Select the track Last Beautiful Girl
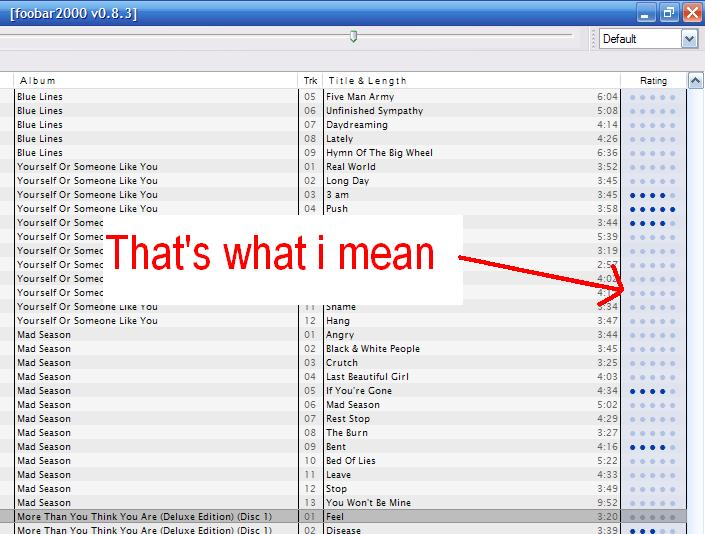Screen dimensions: 705x534 point(367,377)
